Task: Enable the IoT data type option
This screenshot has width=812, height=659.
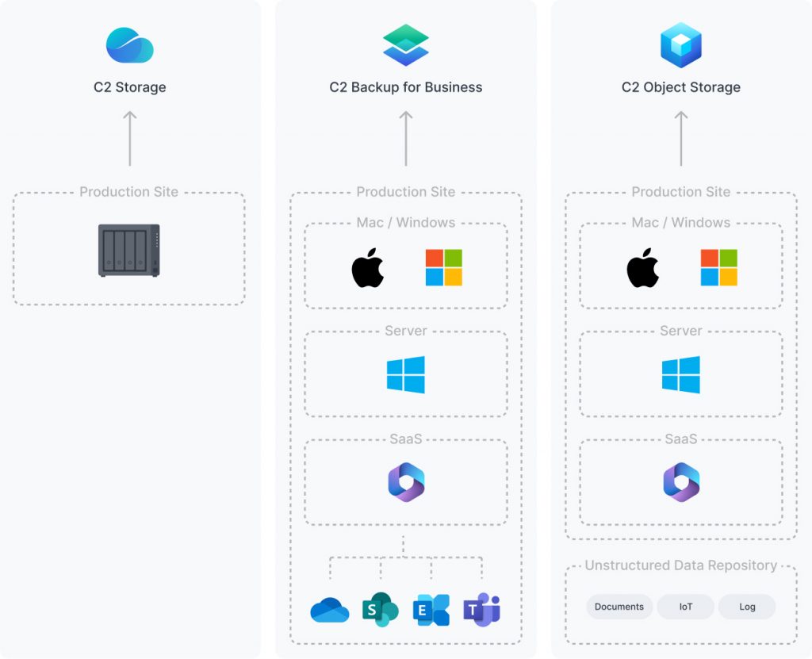Action: pyautogui.click(x=685, y=607)
